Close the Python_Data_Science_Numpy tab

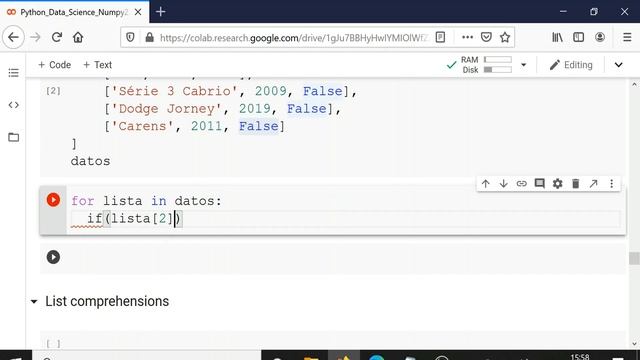pyautogui.click(x=138, y=12)
